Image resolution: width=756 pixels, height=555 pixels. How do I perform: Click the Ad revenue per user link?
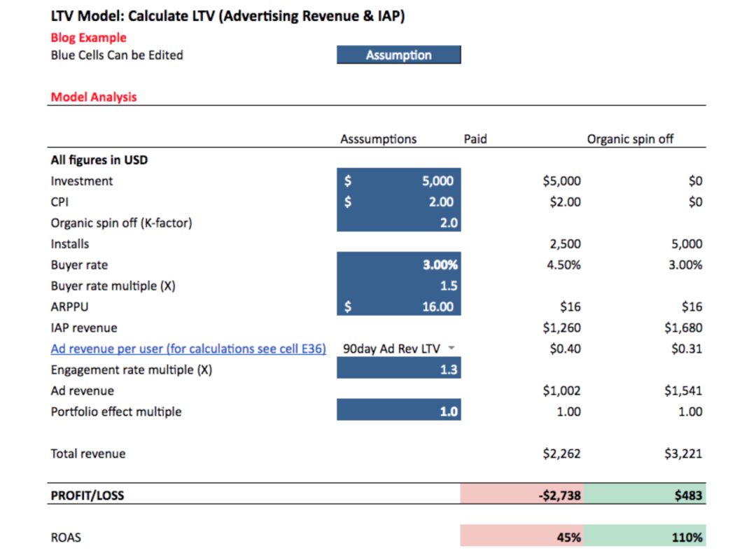click(x=188, y=349)
